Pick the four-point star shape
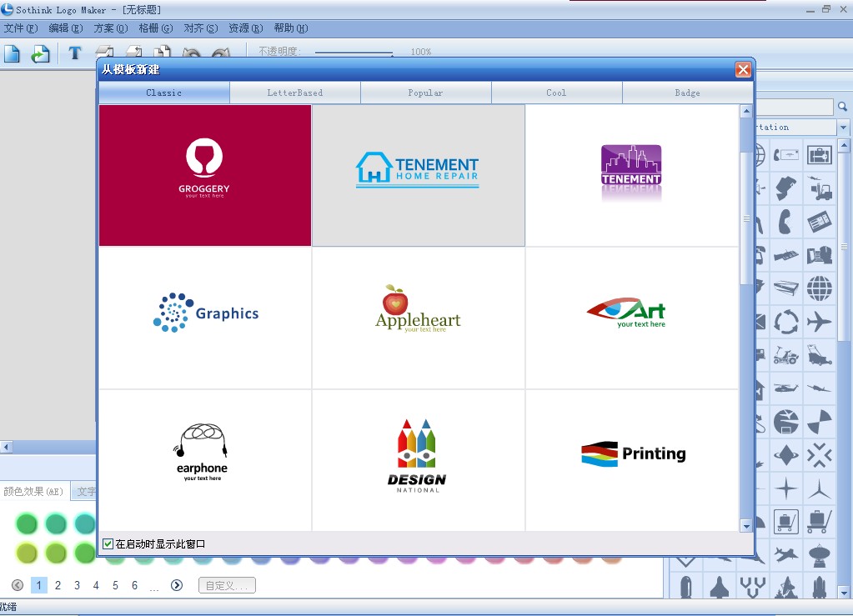This screenshot has width=853, height=616. (x=785, y=488)
